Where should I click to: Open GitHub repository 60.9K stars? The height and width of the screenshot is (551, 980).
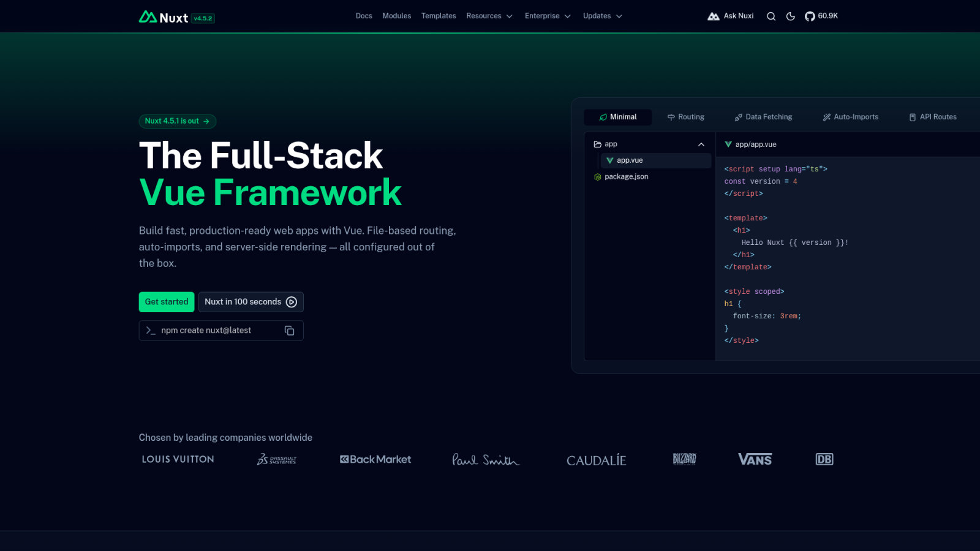pyautogui.click(x=821, y=17)
